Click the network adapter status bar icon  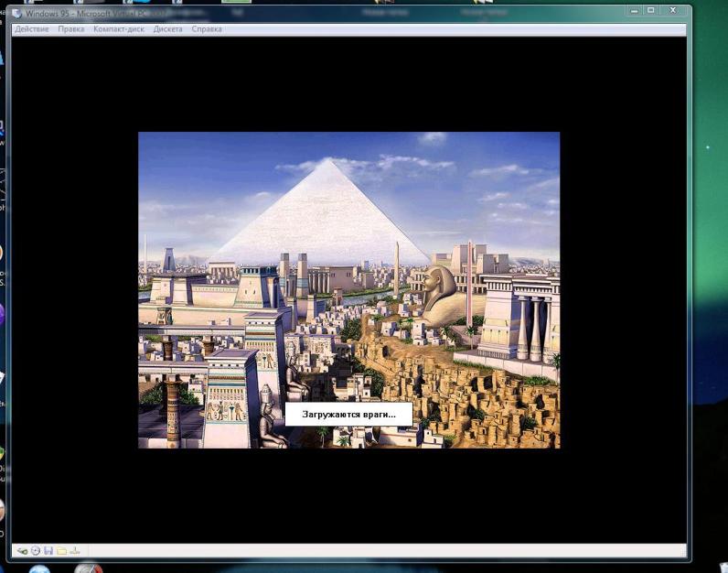[x=75, y=551]
